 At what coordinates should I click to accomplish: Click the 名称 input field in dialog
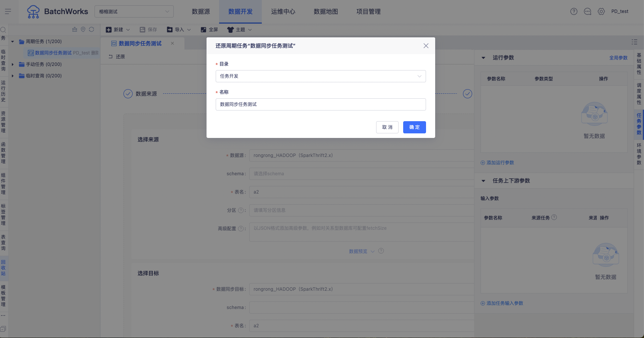click(x=321, y=104)
